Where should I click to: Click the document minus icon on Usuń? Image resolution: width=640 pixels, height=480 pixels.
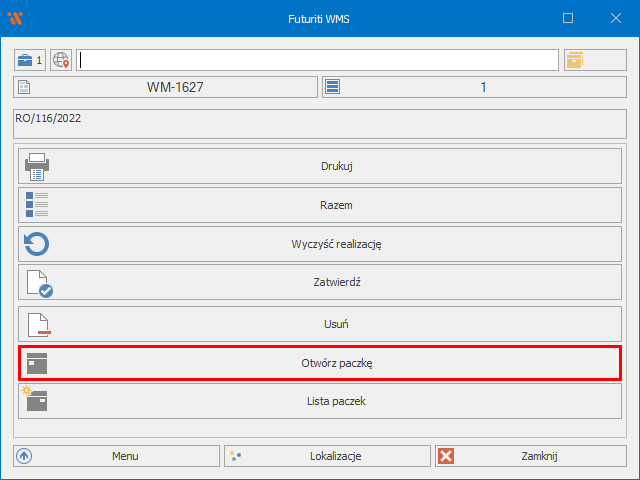[37, 324]
